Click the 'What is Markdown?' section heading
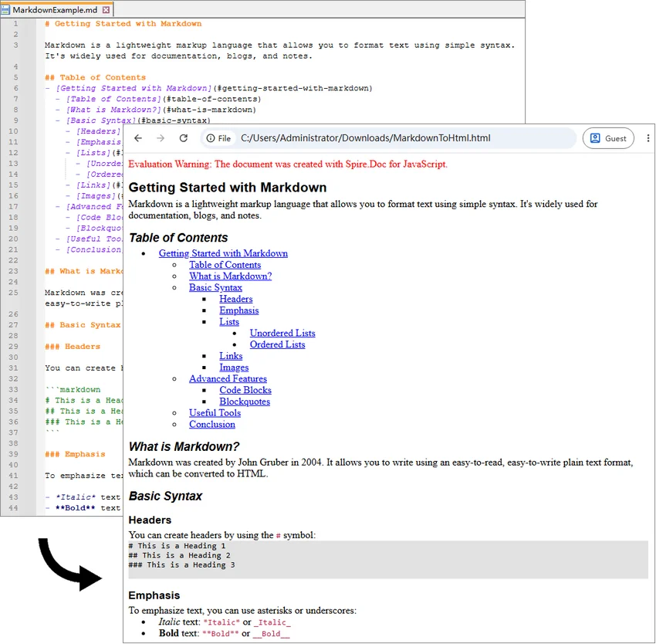This screenshot has width=656, height=644. point(184,446)
